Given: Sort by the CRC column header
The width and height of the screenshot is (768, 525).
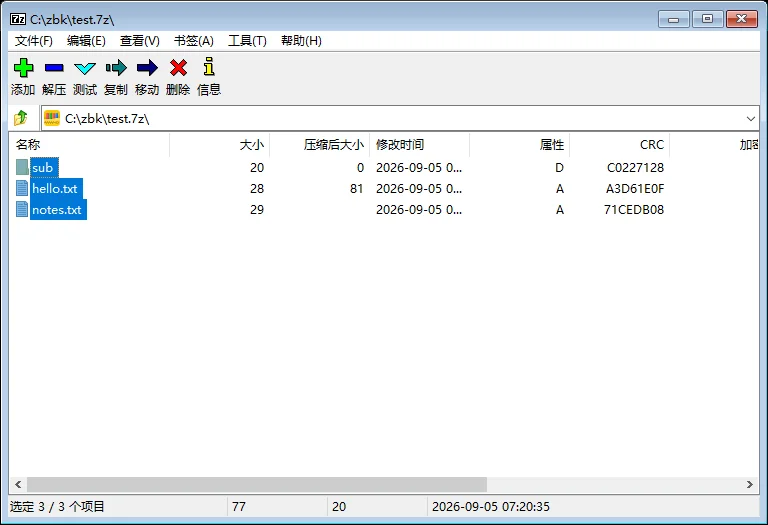Looking at the screenshot, I should [619, 144].
